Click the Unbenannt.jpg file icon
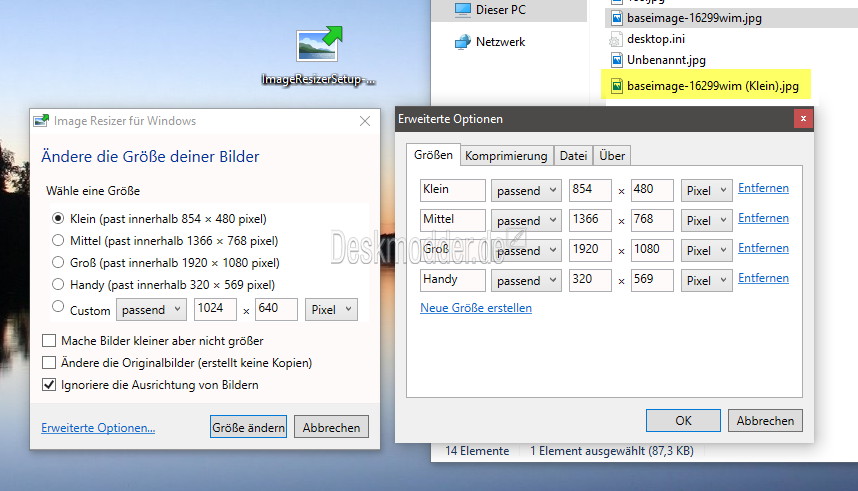 coord(617,60)
